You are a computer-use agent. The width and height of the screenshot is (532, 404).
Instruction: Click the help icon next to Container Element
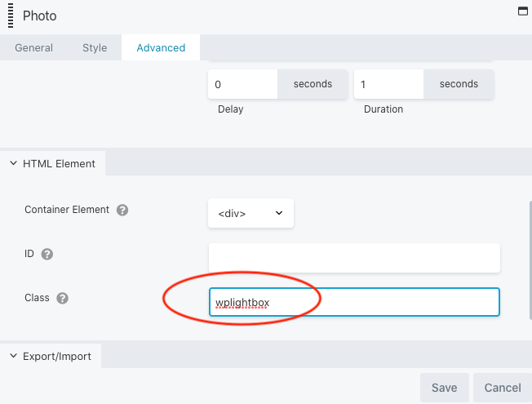122,210
